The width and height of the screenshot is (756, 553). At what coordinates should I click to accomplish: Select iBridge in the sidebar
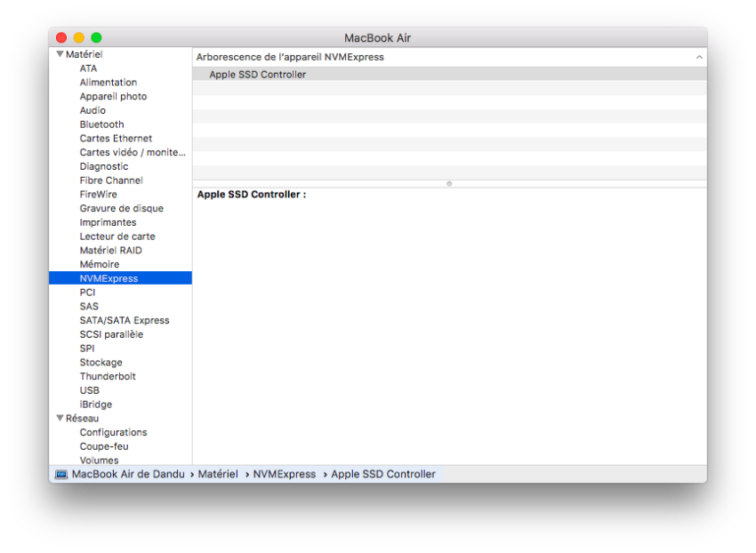(x=96, y=404)
